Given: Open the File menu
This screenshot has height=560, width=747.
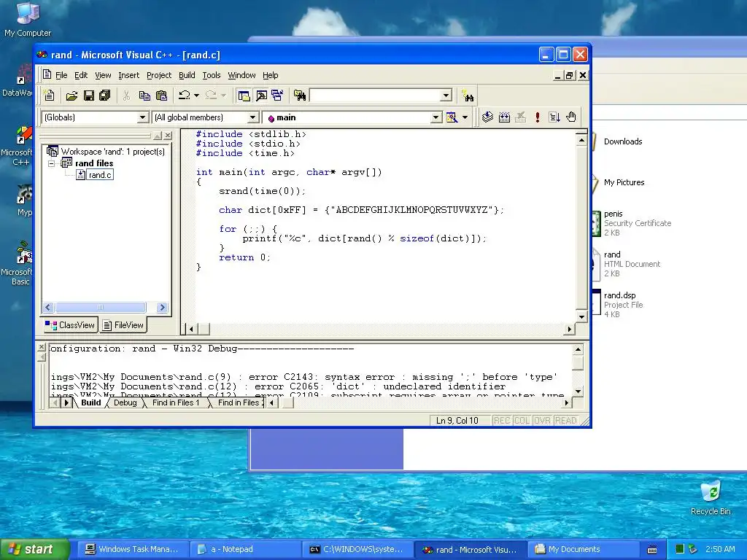Looking at the screenshot, I should point(61,75).
